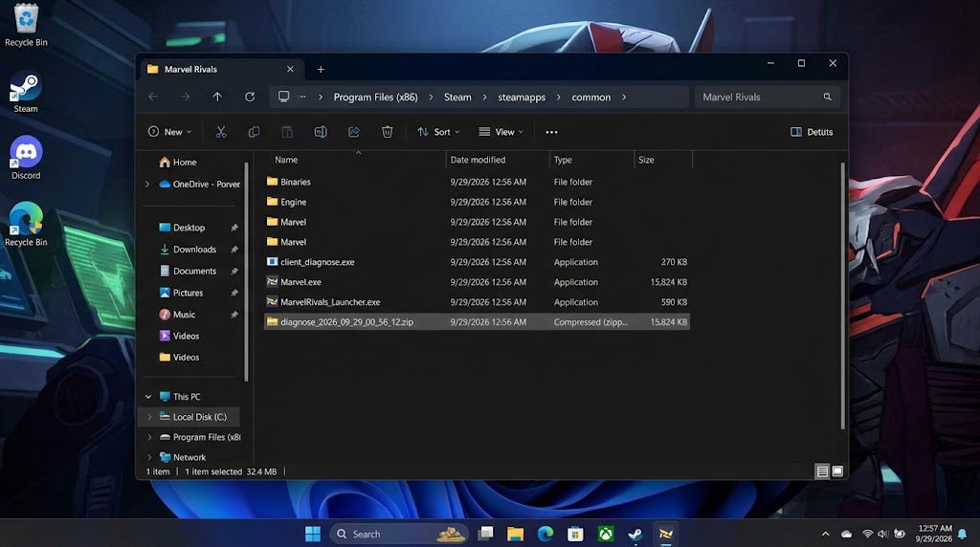Select the MarvelRivals_Launcher.exe file

pyautogui.click(x=477, y=302)
